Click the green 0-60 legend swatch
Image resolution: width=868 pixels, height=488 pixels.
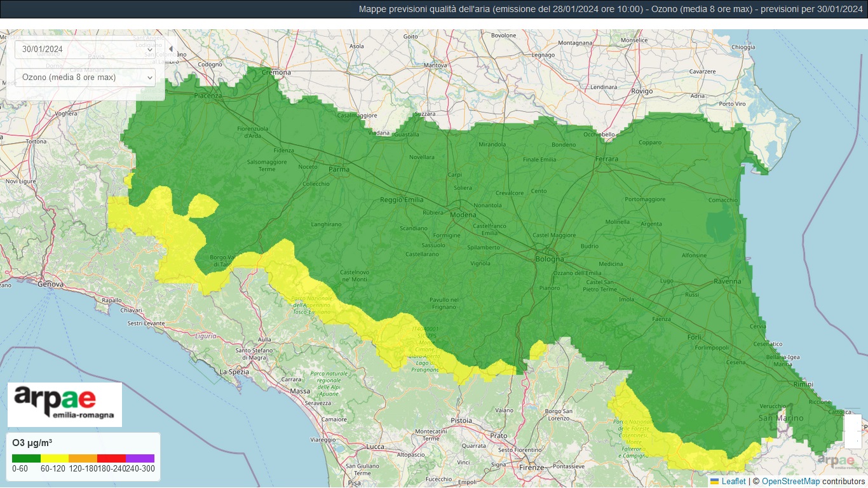26,457
